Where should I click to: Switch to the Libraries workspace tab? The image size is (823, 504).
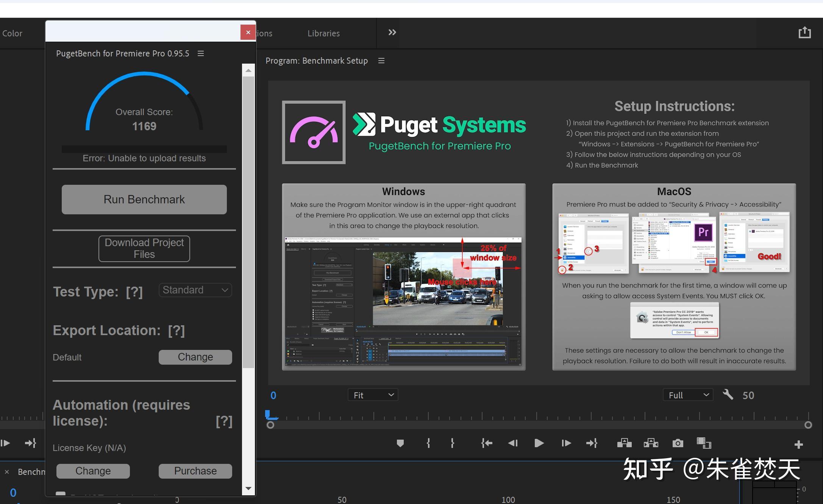point(323,33)
